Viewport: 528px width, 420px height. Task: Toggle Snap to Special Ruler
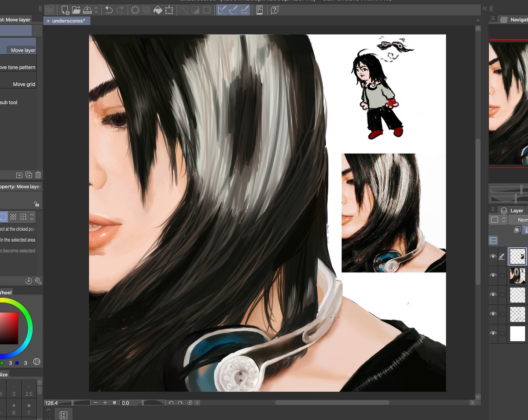[233, 10]
